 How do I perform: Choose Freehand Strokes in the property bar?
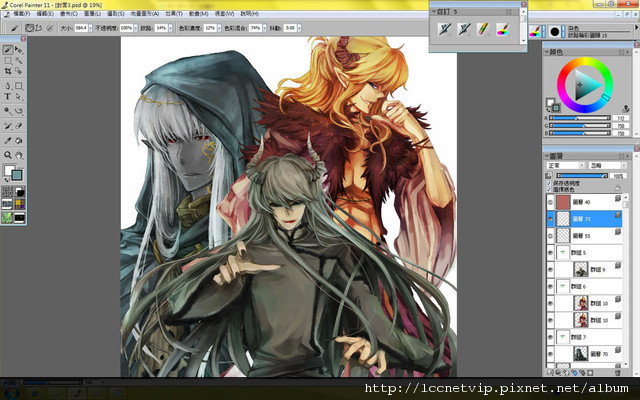pos(29,28)
